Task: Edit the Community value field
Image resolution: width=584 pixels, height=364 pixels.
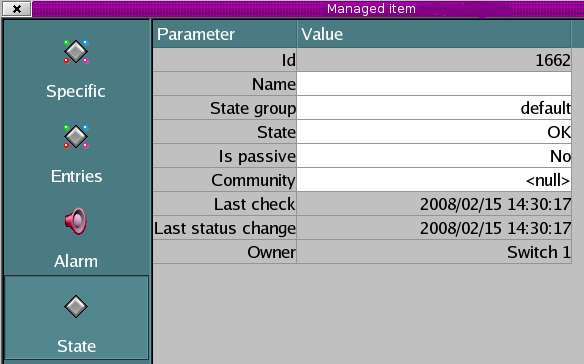Action: pyautogui.click(x=434, y=180)
